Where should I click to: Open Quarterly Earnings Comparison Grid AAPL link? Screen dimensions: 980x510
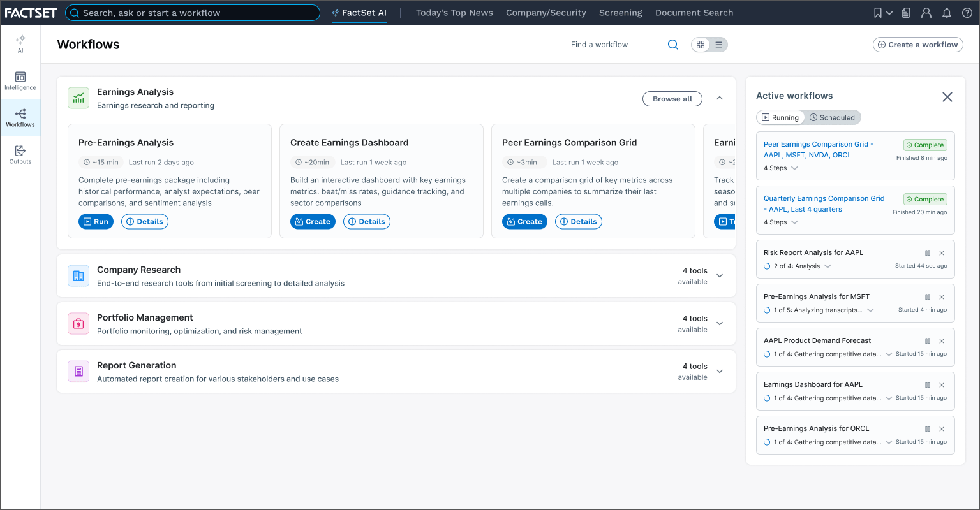pos(824,204)
